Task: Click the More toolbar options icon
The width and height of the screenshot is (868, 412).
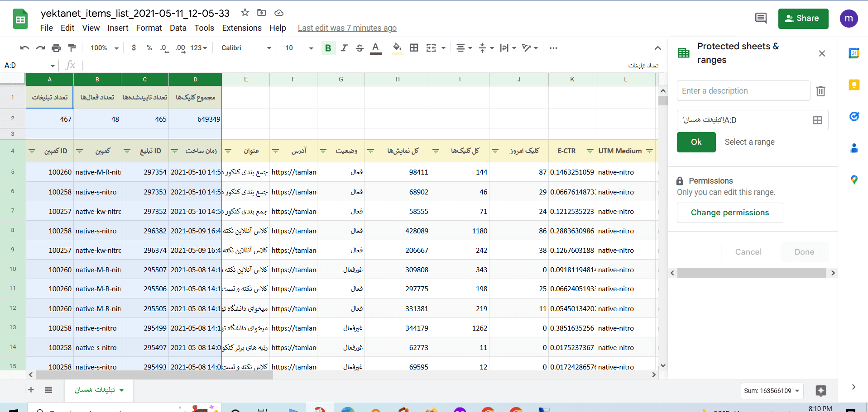Action: click(553, 48)
